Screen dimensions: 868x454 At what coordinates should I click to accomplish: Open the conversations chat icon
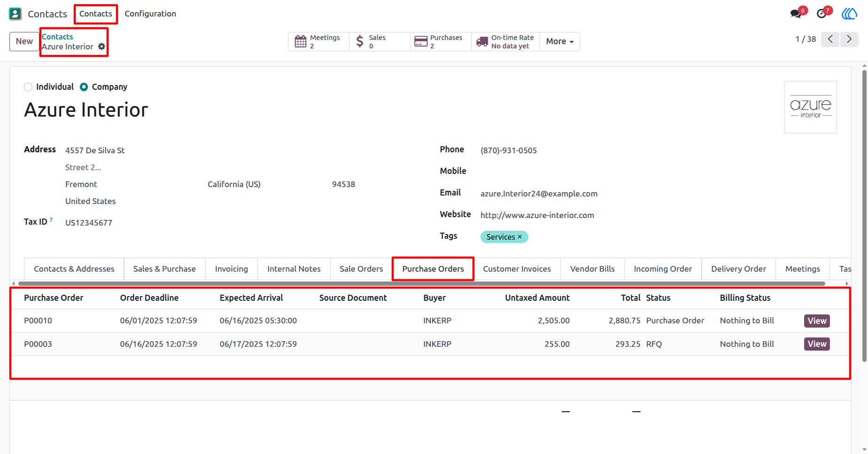coord(796,14)
